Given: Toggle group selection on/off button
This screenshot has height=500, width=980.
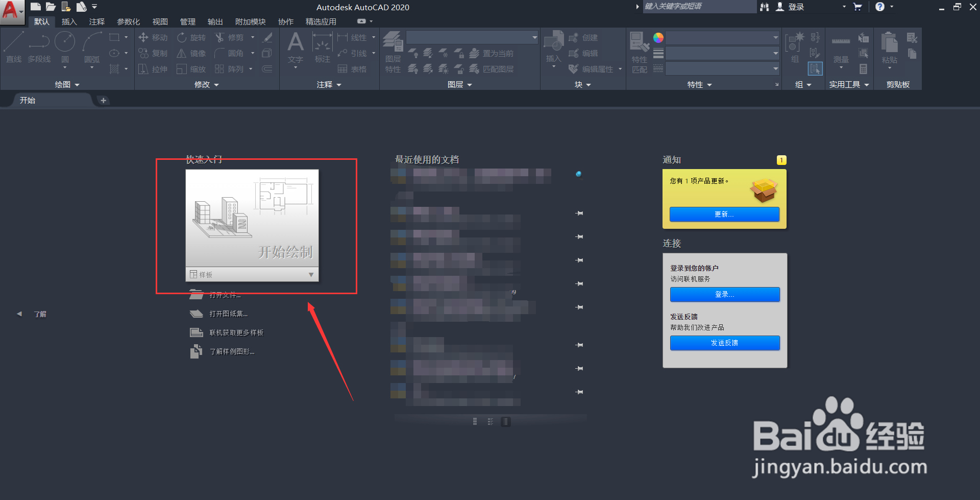Looking at the screenshot, I should [x=815, y=68].
